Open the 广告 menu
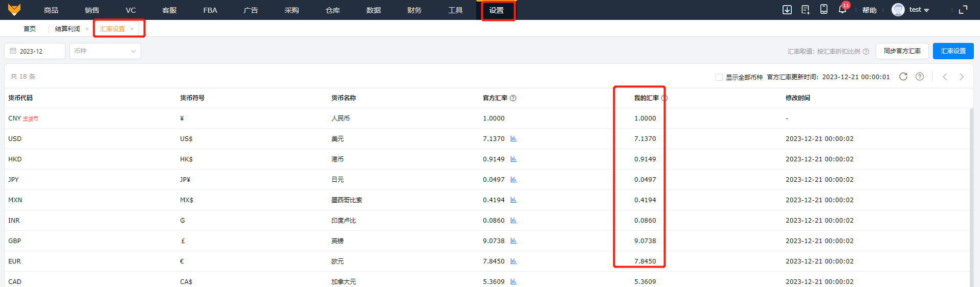 pyautogui.click(x=251, y=10)
